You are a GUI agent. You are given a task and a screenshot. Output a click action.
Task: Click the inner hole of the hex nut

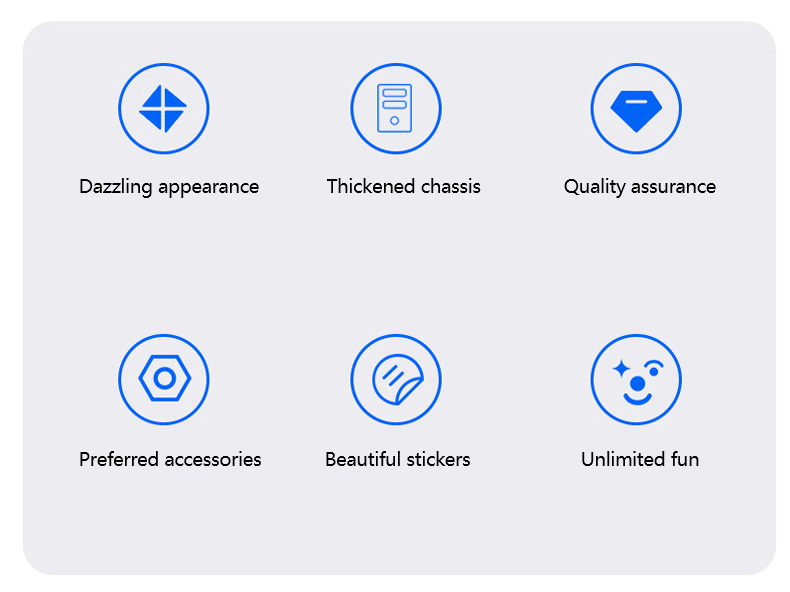[164, 379]
